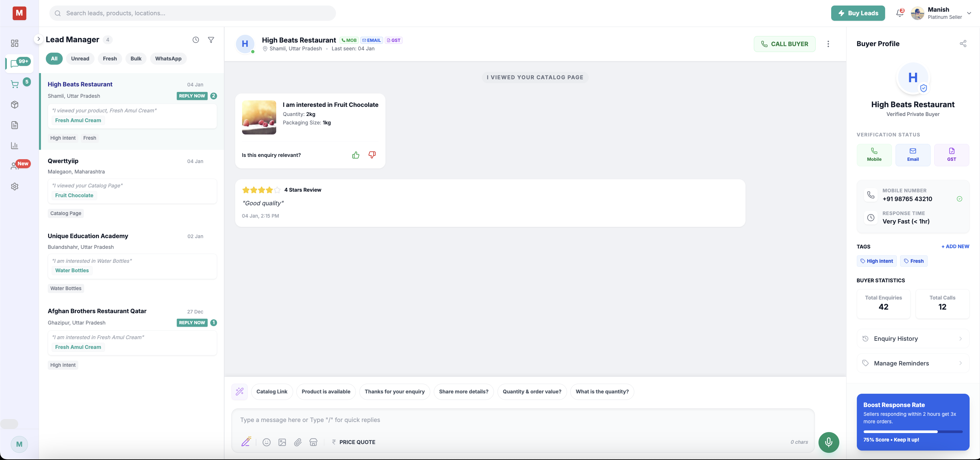Click the emoji picker icon
Viewport: 980px width, 460px height.
[266, 442]
